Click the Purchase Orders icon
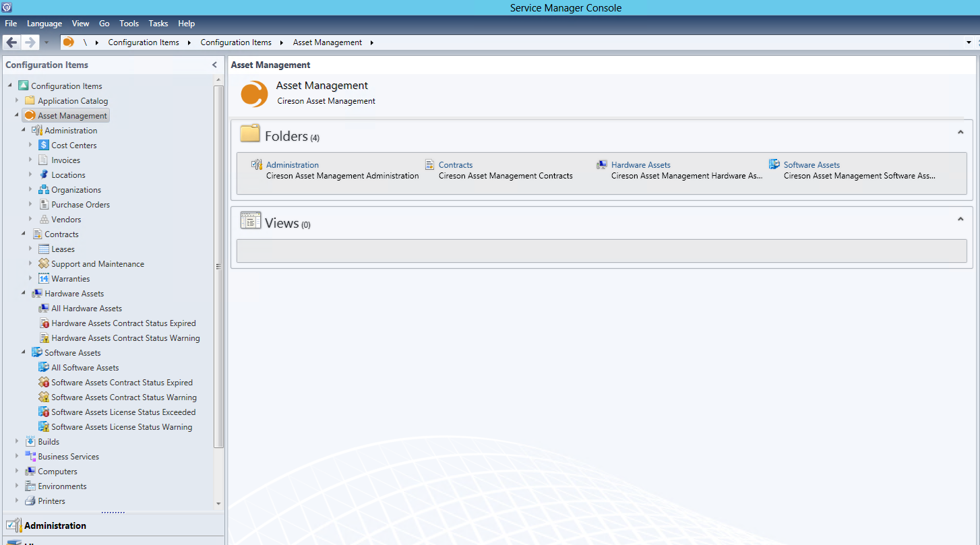Screen dimensions: 980x545 (44, 204)
